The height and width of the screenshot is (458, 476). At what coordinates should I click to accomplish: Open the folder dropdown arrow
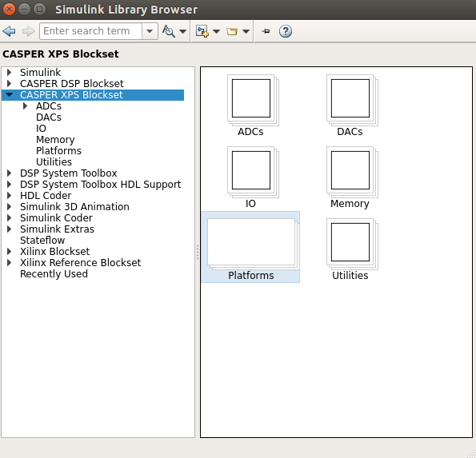tap(246, 31)
